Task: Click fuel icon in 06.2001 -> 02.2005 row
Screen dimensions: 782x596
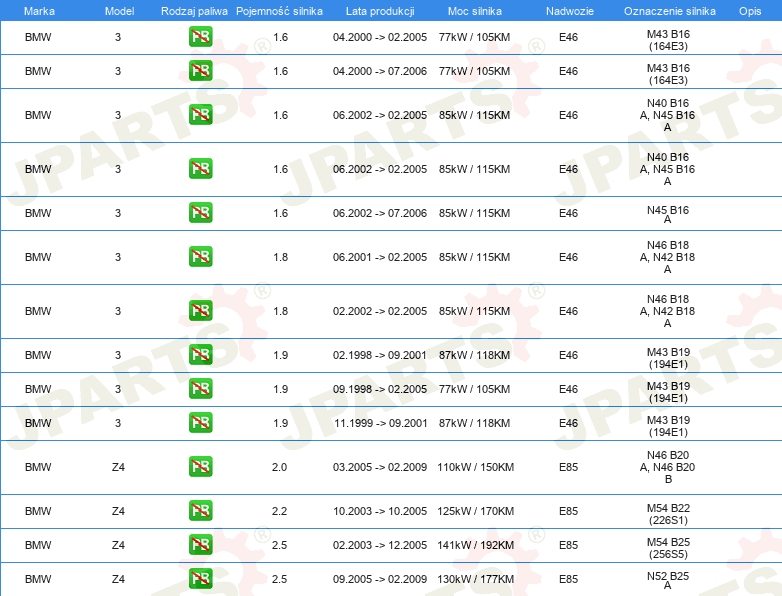Action: coord(200,257)
